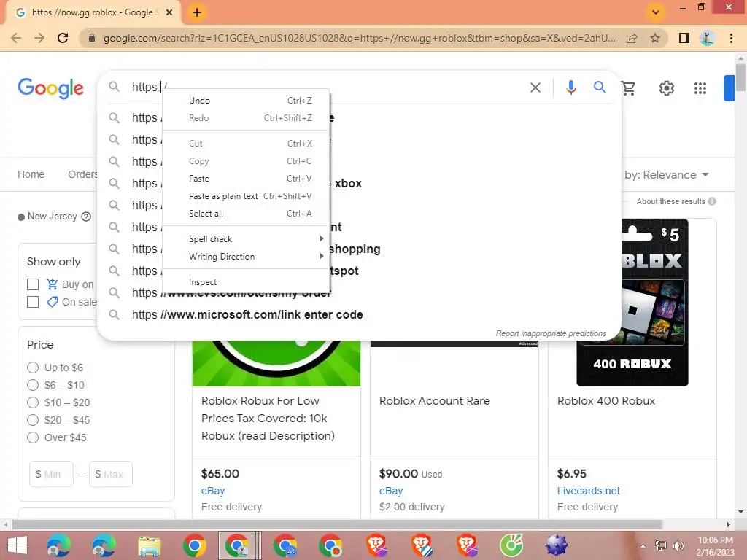The height and width of the screenshot is (560, 747).
Task: Open the eBay link under $65.00
Action: pos(213,491)
